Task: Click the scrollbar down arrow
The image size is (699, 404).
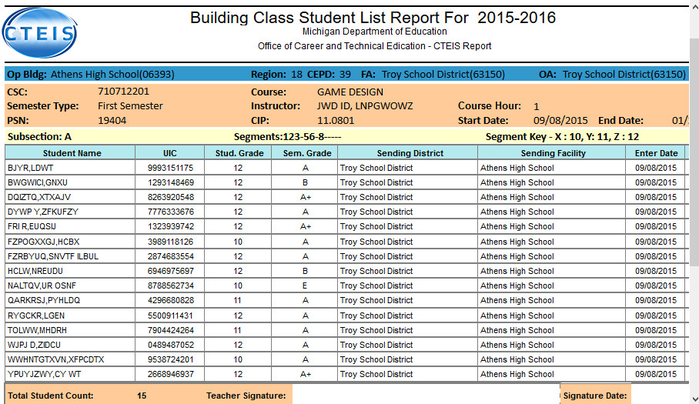Action: (x=694, y=398)
